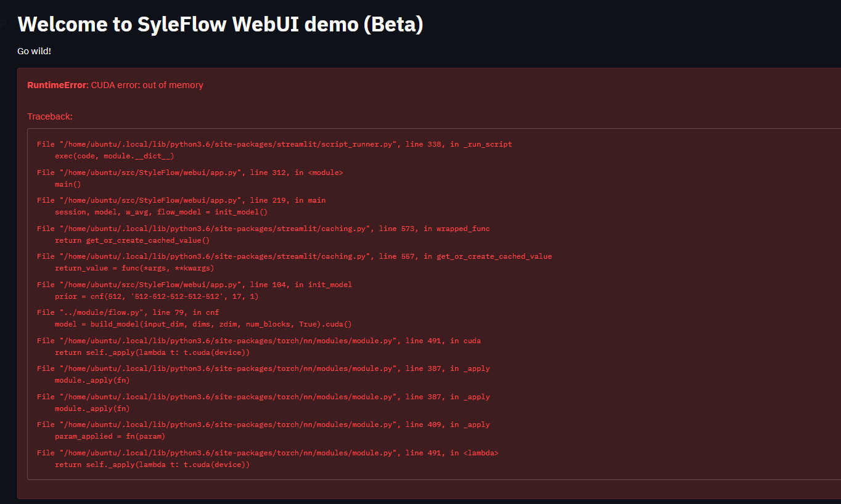The width and height of the screenshot is (841, 504).
Task: Click traceback line mentioning script_runner.py line 338
Action: click(x=274, y=144)
